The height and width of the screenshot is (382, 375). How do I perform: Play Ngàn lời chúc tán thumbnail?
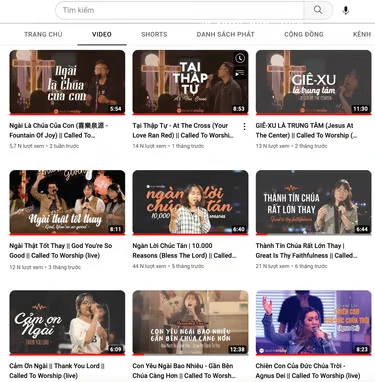point(190,202)
